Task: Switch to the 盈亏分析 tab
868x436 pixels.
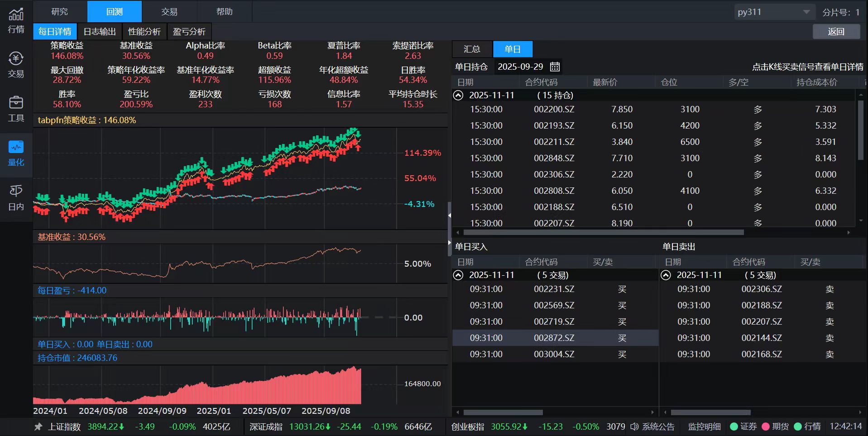Action: click(189, 31)
